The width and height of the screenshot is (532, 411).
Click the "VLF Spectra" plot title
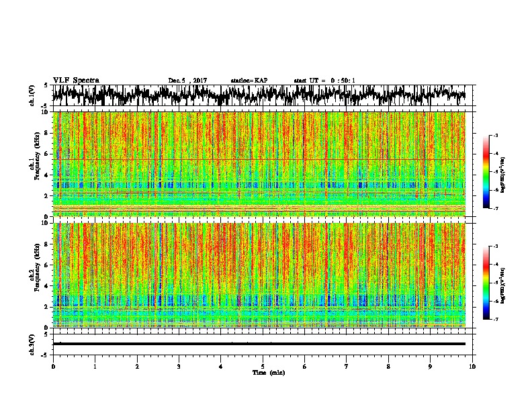(x=76, y=81)
